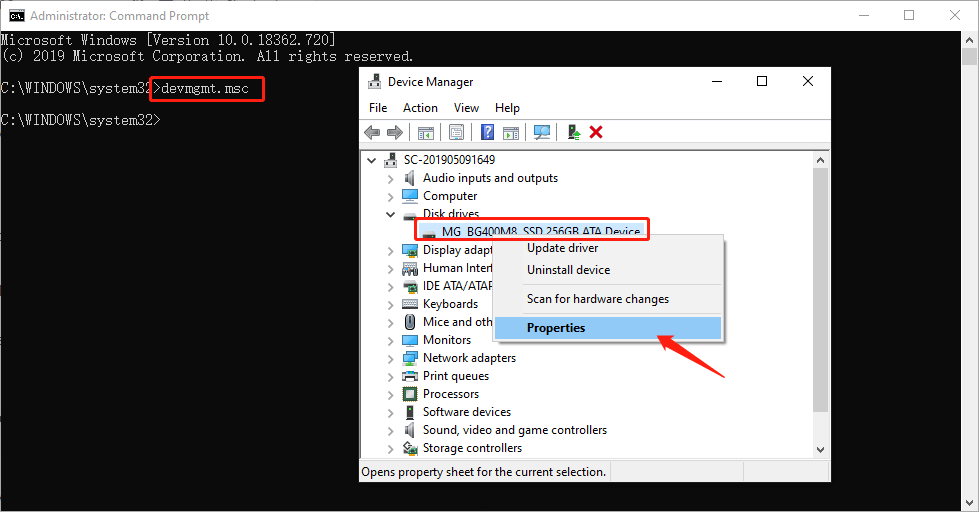This screenshot has width=979, height=512.
Task: Expand Audio inputs and outputs category
Action: coord(391,179)
